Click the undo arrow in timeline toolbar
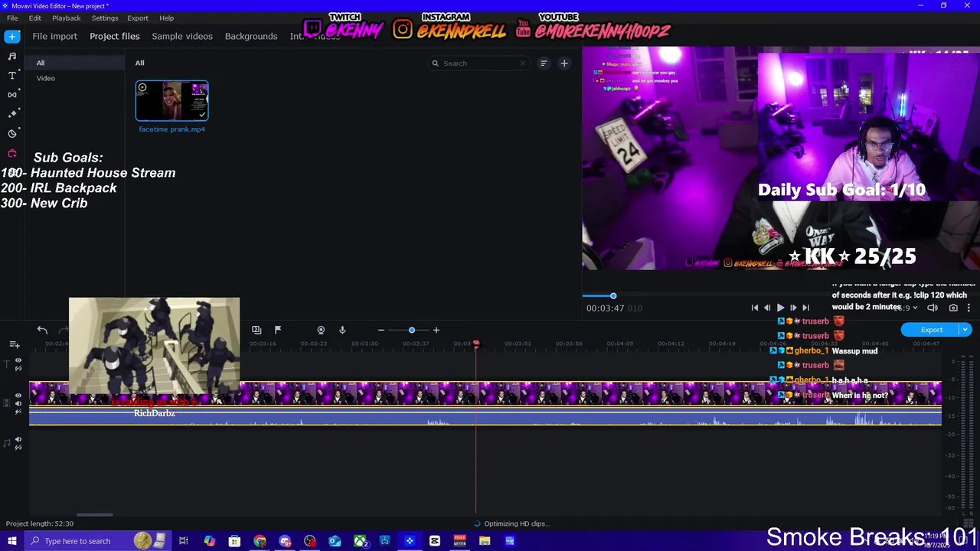This screenshot has width=980, height=551. (x=42, y=330)
